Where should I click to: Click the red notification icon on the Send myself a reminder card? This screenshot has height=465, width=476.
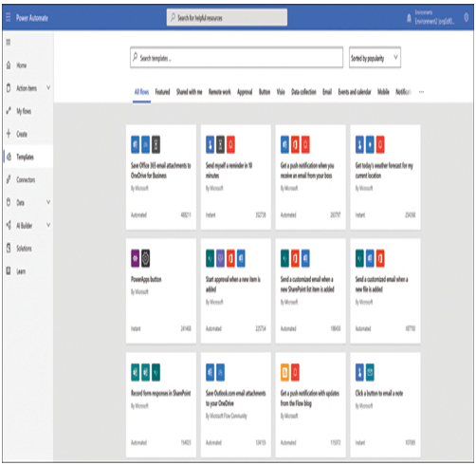pyautogui.click(x=230, y=144)
